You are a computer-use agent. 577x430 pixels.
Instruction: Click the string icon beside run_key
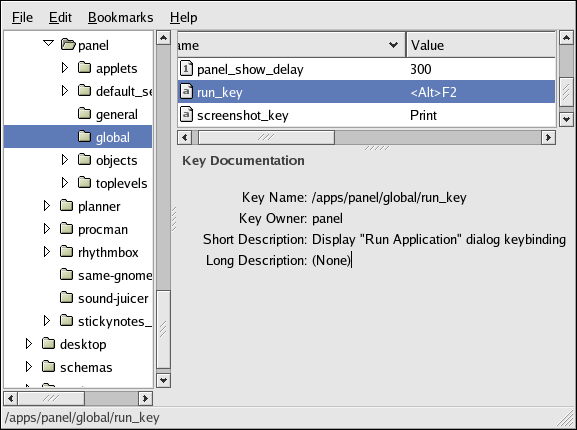point(186,92)
